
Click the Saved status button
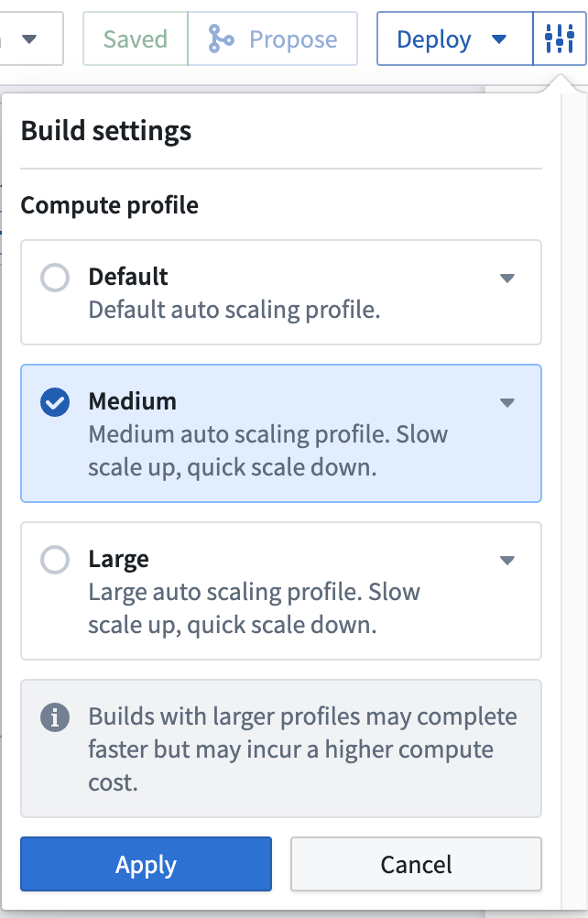point(136,39)
